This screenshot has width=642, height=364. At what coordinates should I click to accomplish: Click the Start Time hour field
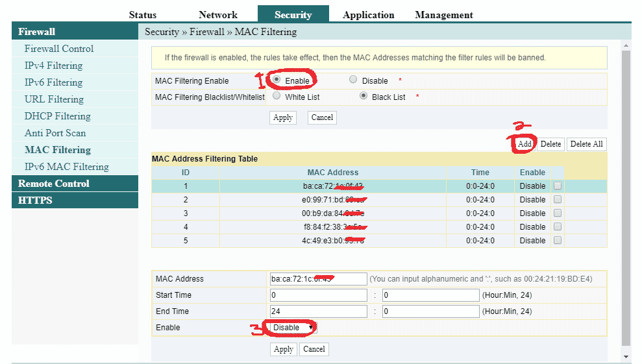pyautogui.click(x=318, y=295)
